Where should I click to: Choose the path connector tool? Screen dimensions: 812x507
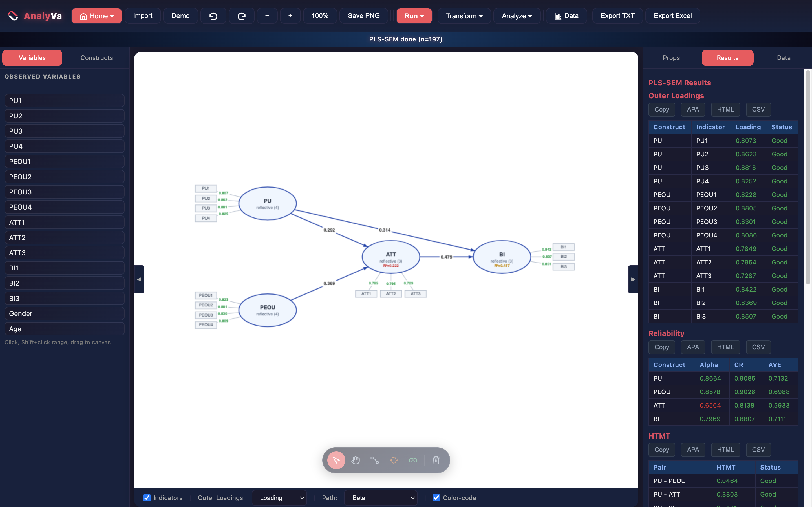pyautogui.click(x=375, y=460)
